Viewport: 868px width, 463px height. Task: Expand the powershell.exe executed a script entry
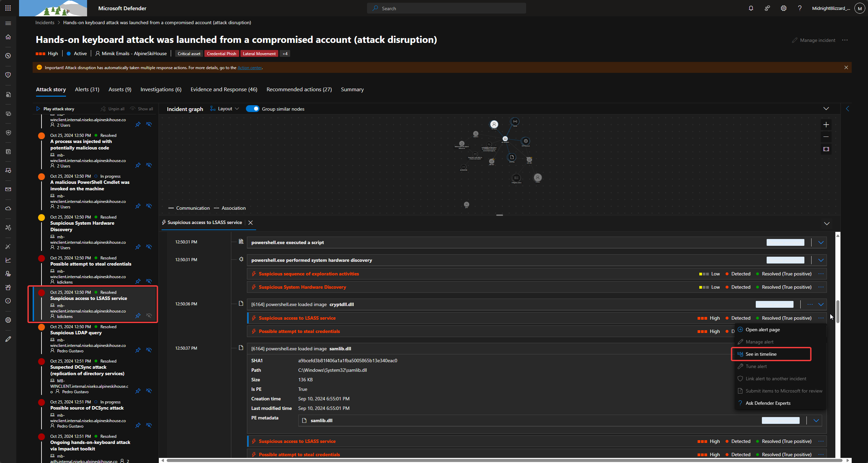coord(821,242)
